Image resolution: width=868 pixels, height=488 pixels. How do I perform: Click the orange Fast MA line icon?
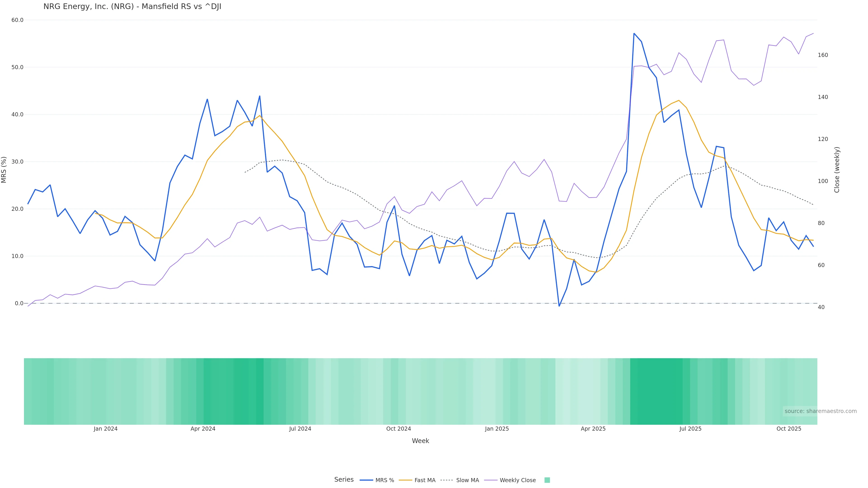(x=406, y=480)
